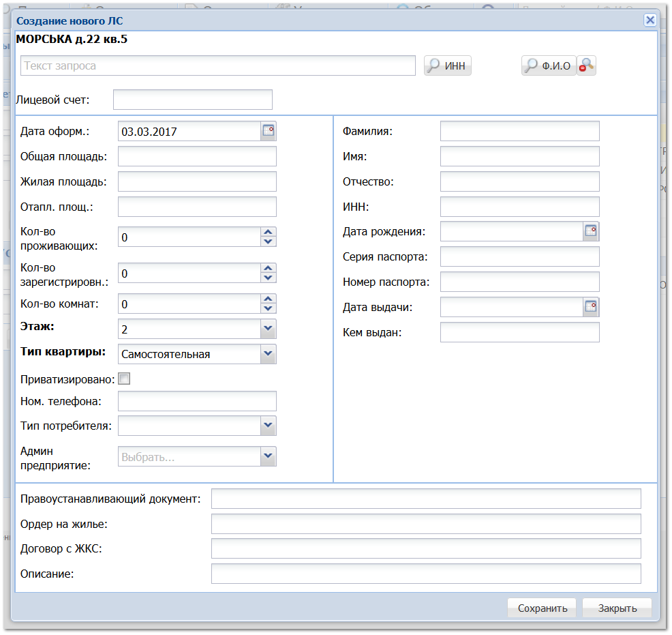The height and width of the screenshot is (635, 672).
Task: Click the ИНН search button
Action: click(x=447, y=65)
